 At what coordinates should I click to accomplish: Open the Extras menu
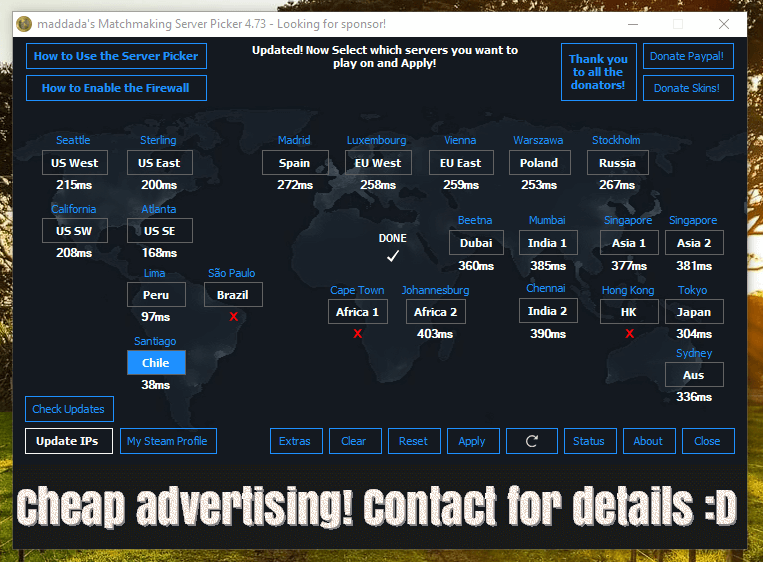point(295,441)
